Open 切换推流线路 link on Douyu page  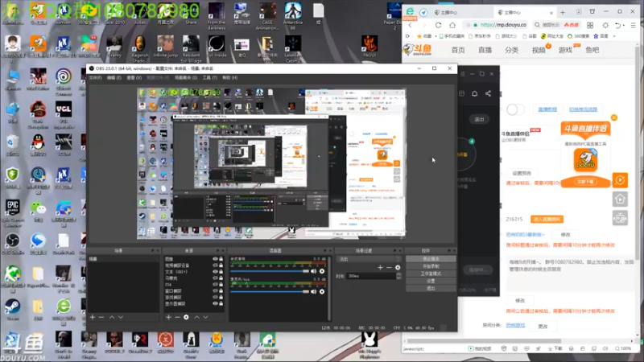pyautogui.click(x=583, y=109)
